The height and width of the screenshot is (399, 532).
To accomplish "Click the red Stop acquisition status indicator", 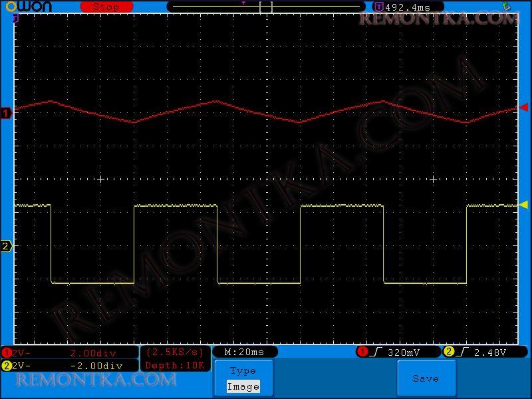I will point(106,7).
